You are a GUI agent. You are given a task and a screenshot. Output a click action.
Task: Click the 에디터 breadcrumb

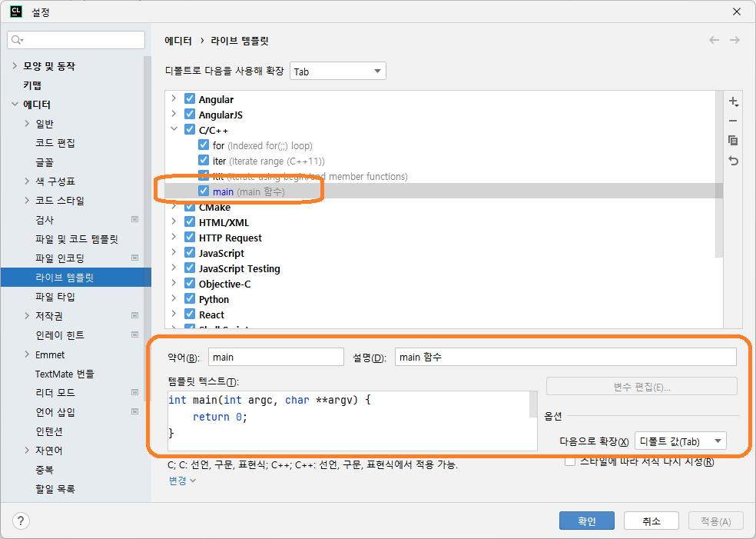(x=178, y=41)
